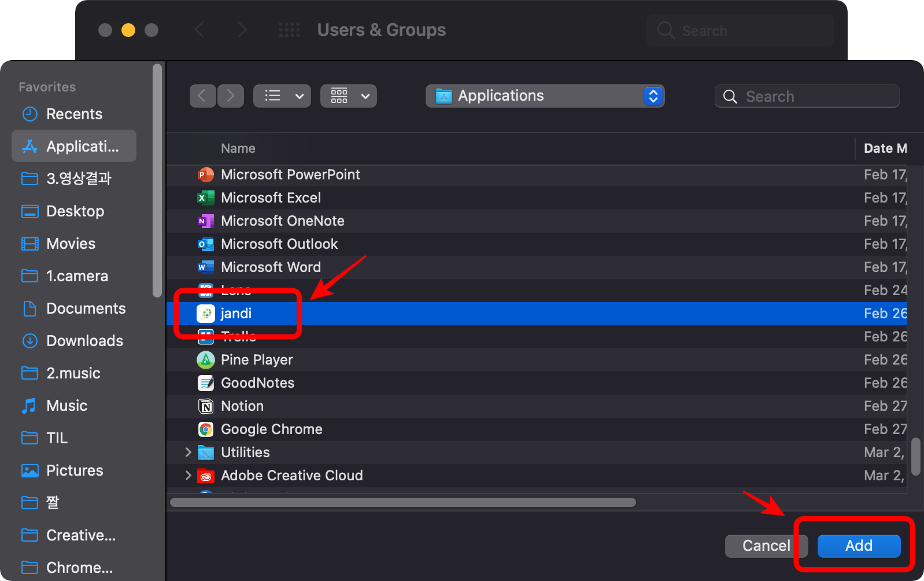The height and width of the screenshot is (581, 924).
Task: Select Microsoft PowerPoint app icon
Action: click(x=205, y=175)
